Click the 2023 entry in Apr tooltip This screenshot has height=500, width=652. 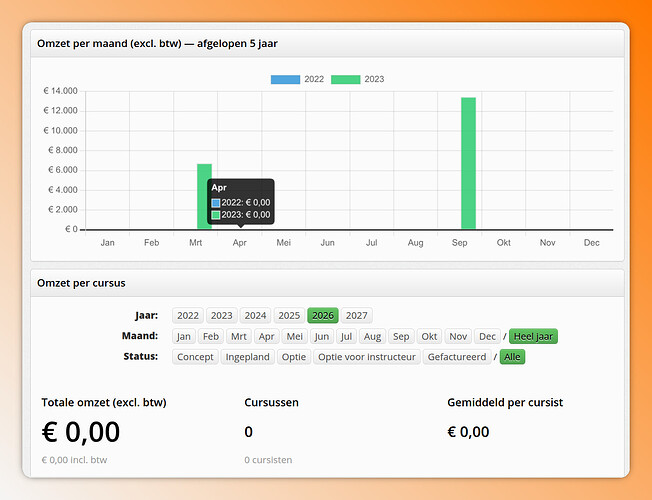coord(241,215)
